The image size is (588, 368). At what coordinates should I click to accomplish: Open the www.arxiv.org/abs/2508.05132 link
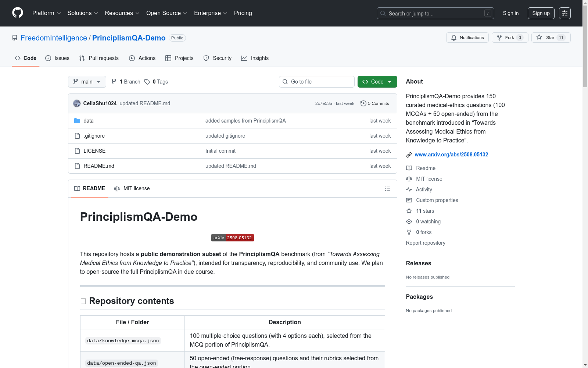click(451, 155)
